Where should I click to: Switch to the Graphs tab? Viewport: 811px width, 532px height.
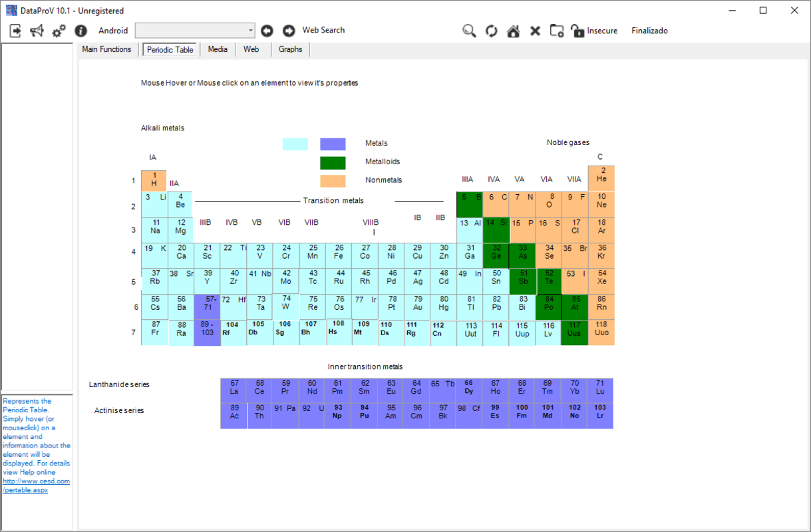point(290,49)
